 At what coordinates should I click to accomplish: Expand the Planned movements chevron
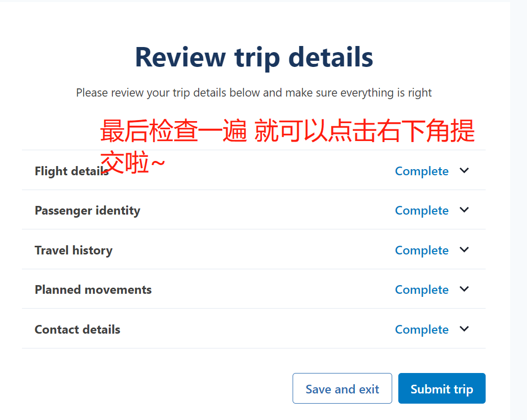coord(464,289)
